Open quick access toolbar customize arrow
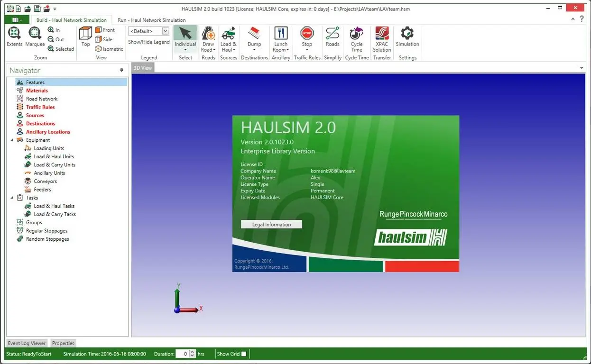 point(55,9)
